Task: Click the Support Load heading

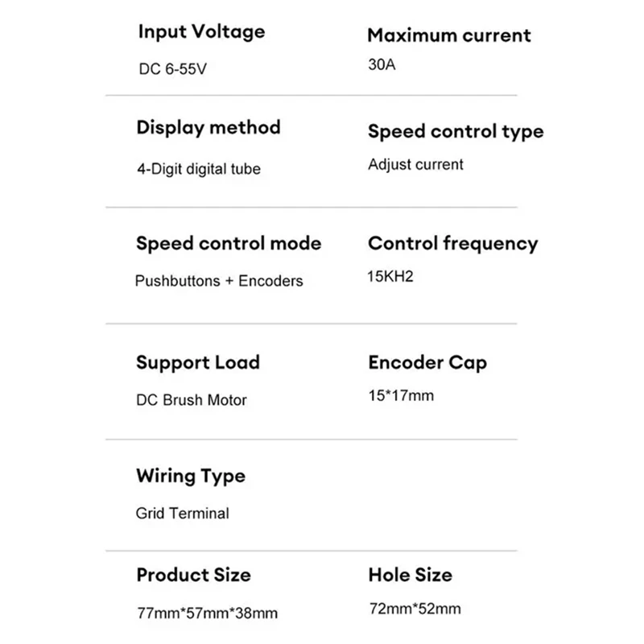Action: click(198, 362)
